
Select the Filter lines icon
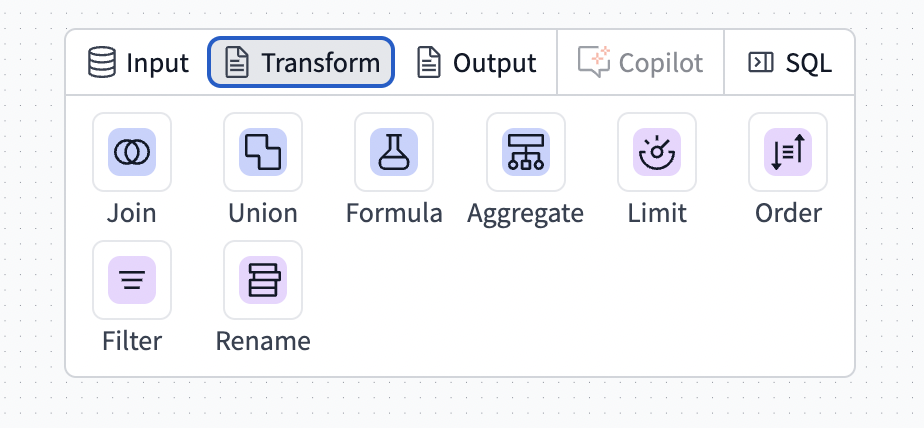132,280
